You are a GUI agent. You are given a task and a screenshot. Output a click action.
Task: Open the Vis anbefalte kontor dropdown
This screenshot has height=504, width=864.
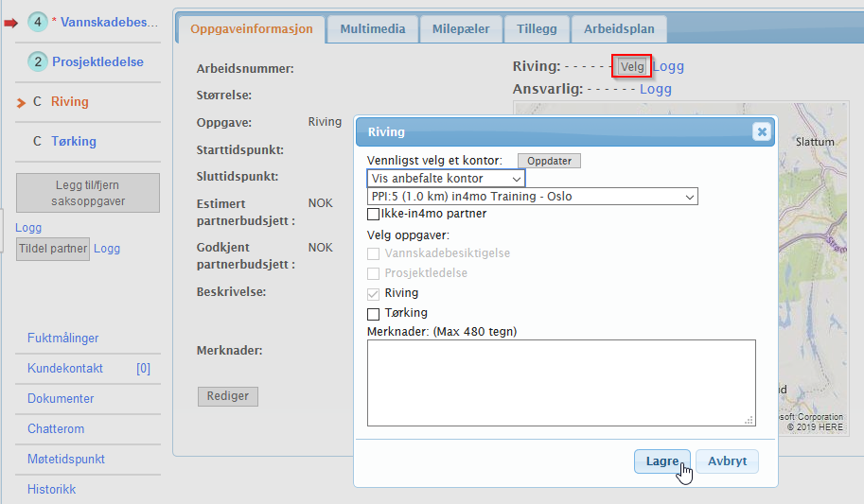446,179
